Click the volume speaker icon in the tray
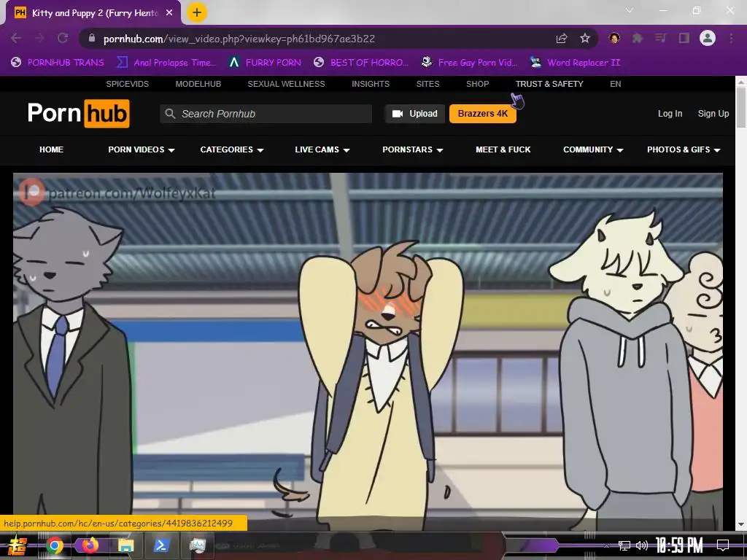 (642, 545)
